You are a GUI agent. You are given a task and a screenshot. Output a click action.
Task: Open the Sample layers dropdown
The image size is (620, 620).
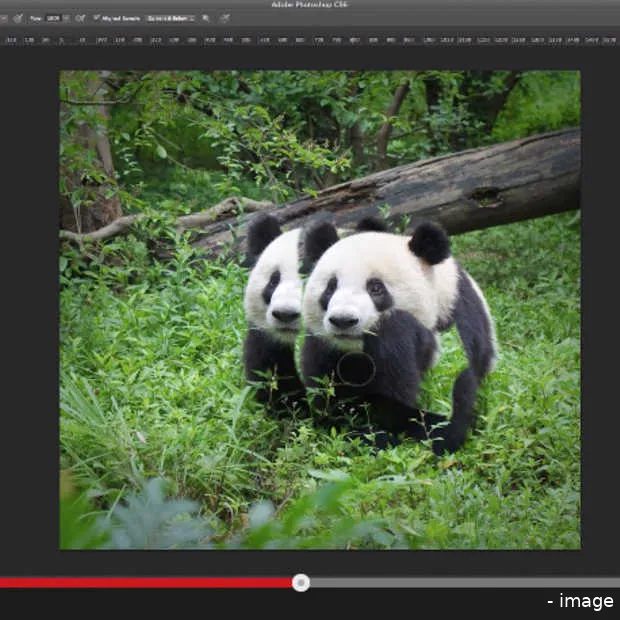[x=170, y=18]
